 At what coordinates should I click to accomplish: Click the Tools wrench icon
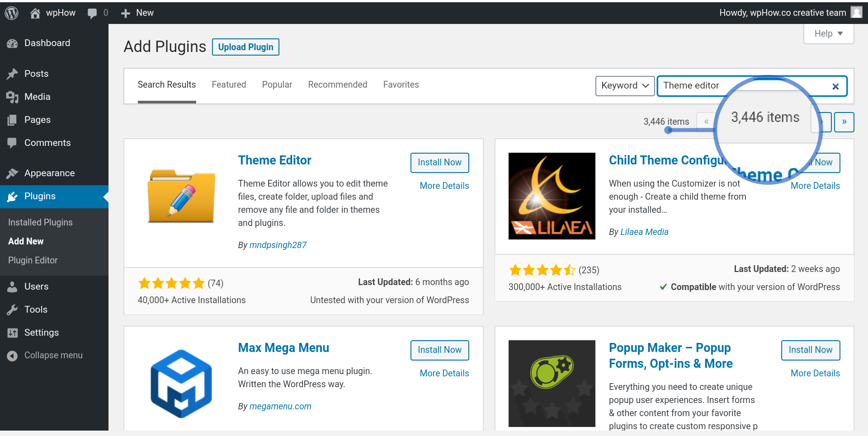click(x=12, y=309)
